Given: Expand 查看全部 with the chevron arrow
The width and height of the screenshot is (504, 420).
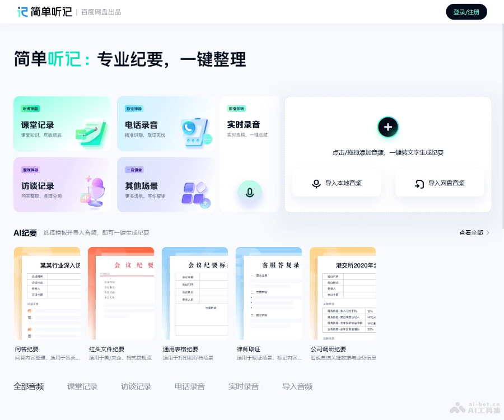Looking at the screenshot, I should tap(474, 232).
